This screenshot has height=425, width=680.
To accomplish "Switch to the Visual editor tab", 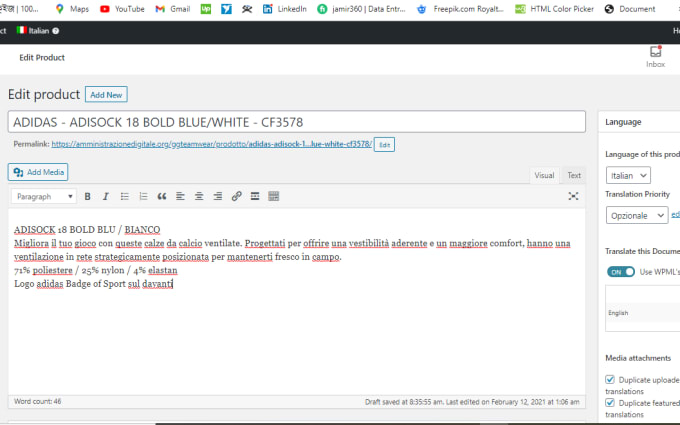I will pyautogui.click(x=544, y=175).
